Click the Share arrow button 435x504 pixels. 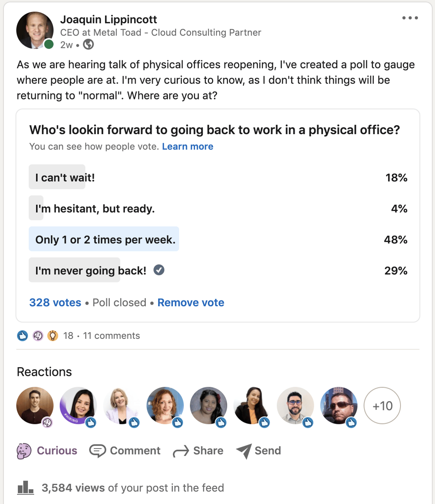[198, 451]
